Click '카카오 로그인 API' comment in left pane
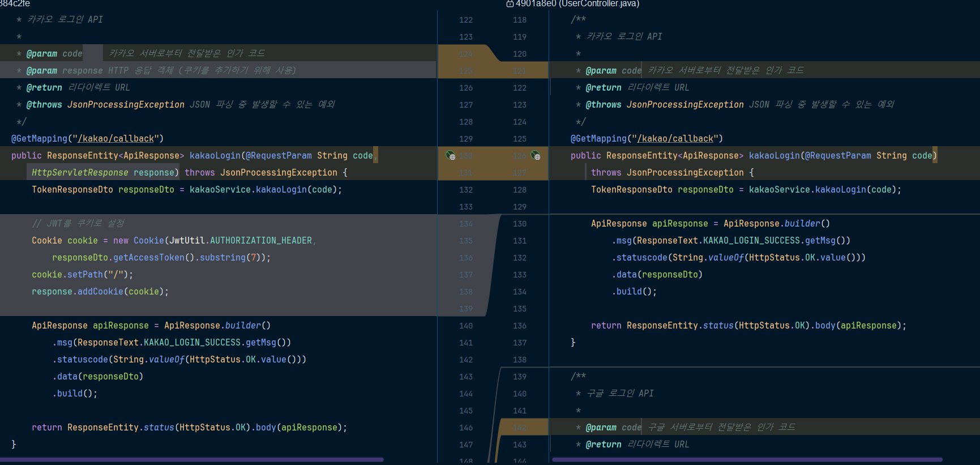The height and width of the screenshot is (465, 980). coord(65,20)
